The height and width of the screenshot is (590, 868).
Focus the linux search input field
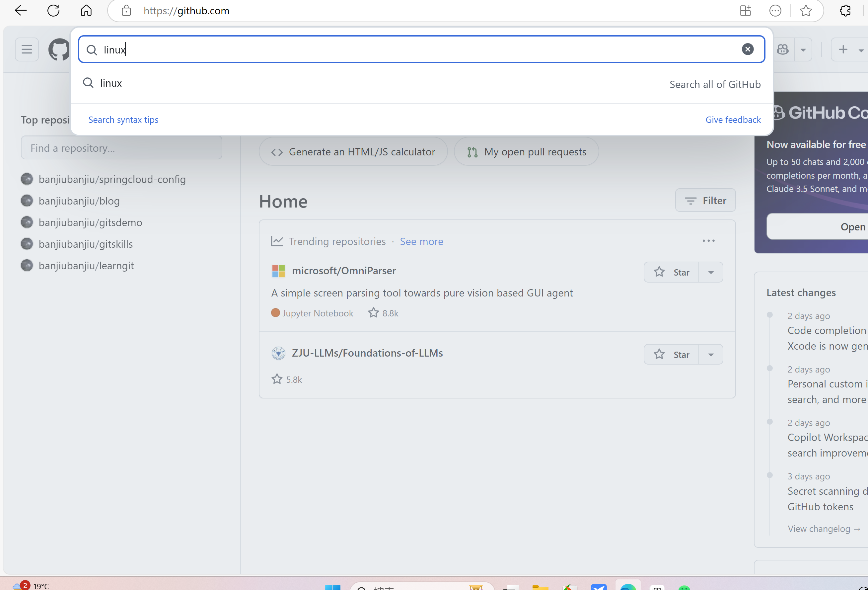coord(421,49)
